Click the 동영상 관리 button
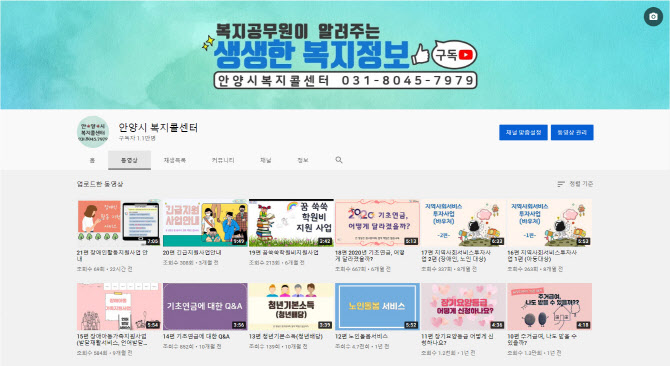The image size is (670, 366). tap(572, 132)
